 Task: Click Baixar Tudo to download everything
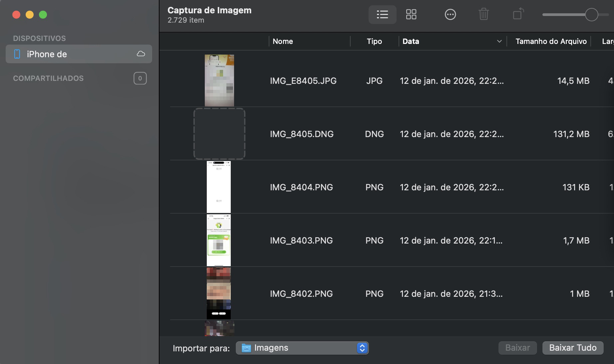[x=573, y=348]
